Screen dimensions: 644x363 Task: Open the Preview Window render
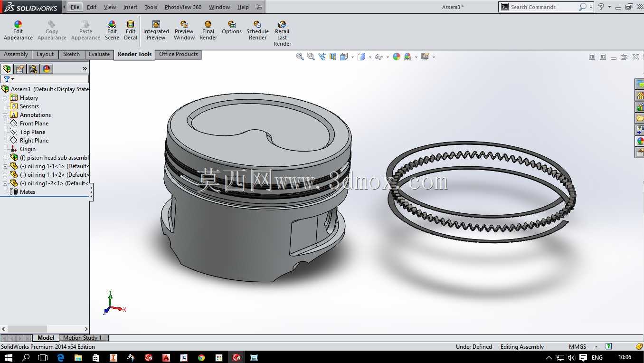point(184,30)
